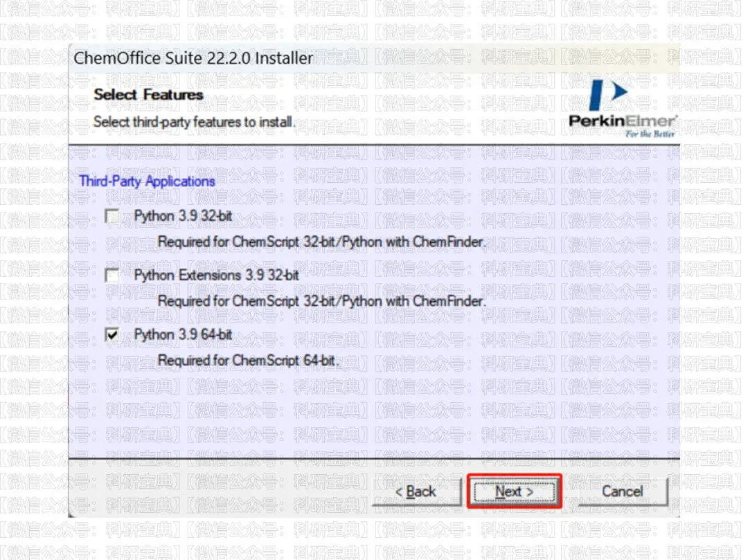Uncheck the Python 3.9 64-bit checkbox
This screenshot has height=560, width=748.
[113, 335]
